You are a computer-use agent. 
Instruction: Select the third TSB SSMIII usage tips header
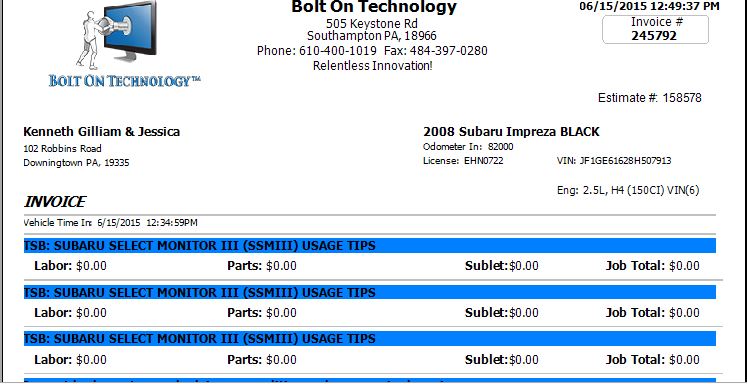(369, 339)
